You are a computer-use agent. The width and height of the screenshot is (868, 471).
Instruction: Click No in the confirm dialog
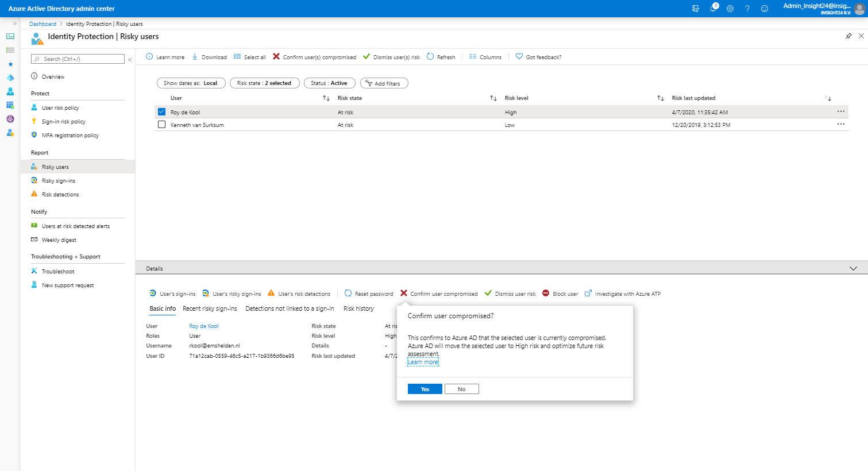point(462,389)
